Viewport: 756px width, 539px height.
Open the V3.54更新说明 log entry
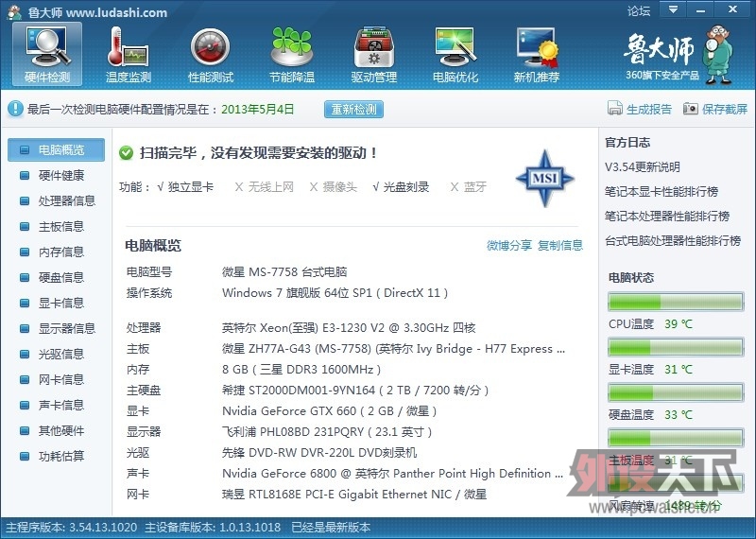click(643, 167)
